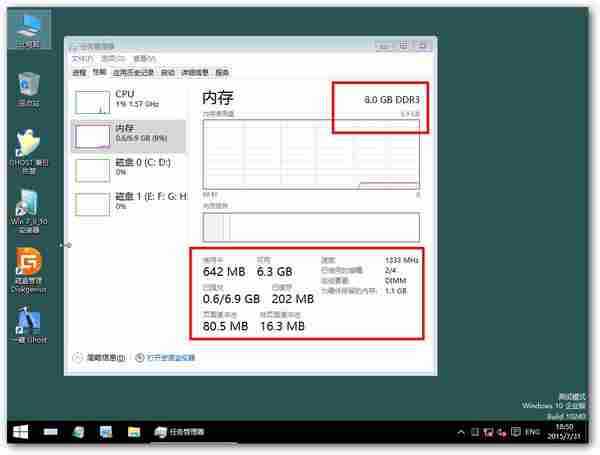Click the ENG language indicator
Image resolution: width=600 pixels, height=455 pixels.
click(532, 432)
